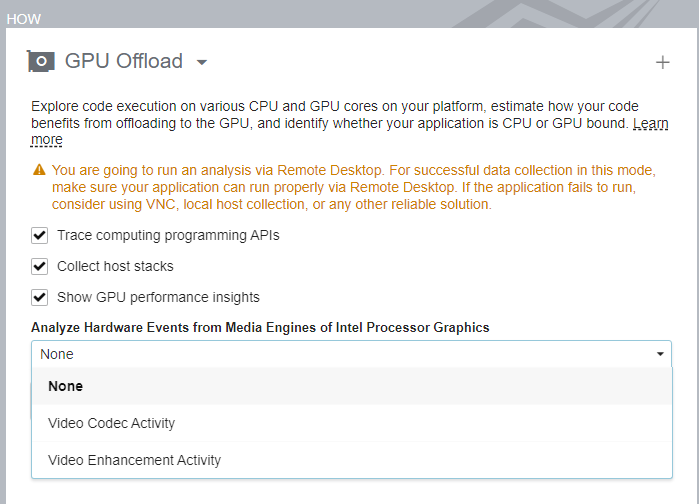This screenshot has width=699, height=504.
Task: Disable the Show GPU performance insights checkbox
Action: 40,297
